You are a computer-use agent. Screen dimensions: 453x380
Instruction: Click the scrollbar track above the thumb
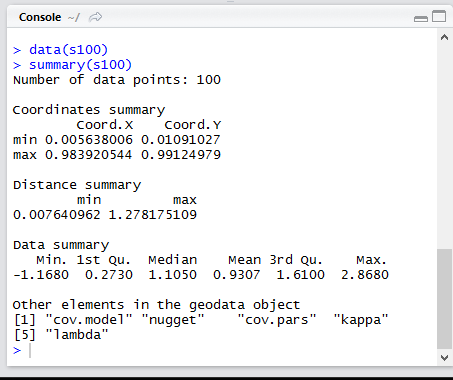tap(444, 145)
